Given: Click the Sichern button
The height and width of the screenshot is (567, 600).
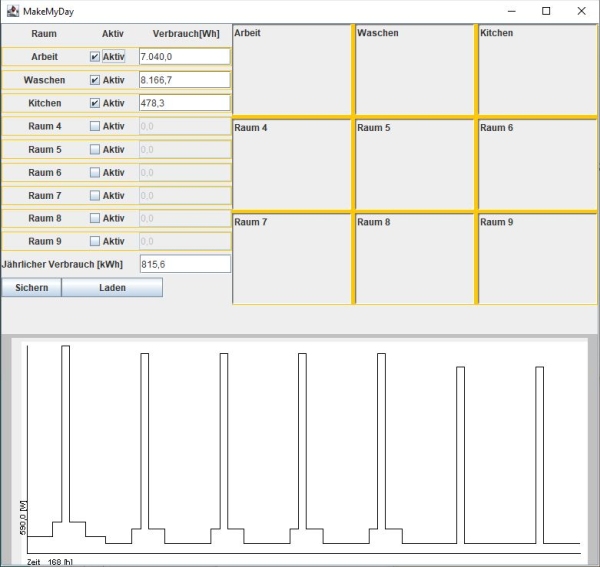Looking at the screenshot, I should 31,287.
